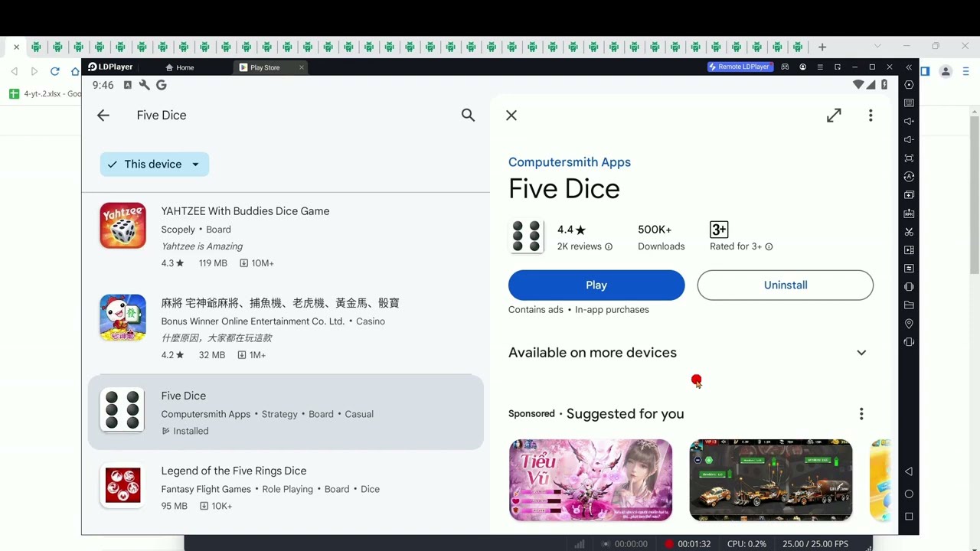Open the Computersmith Apps developer link
This screenshot has width=980, height=551.
[570, 162]
